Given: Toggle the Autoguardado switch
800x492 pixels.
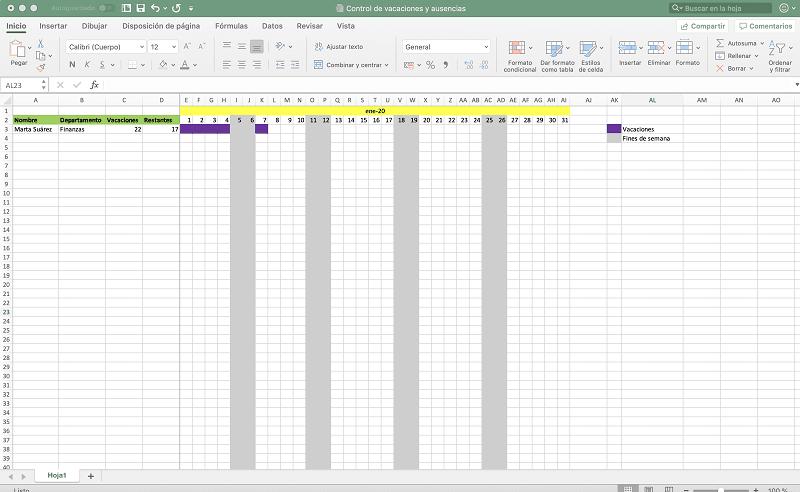Looking at the screenshot, I should pos(105,8).
